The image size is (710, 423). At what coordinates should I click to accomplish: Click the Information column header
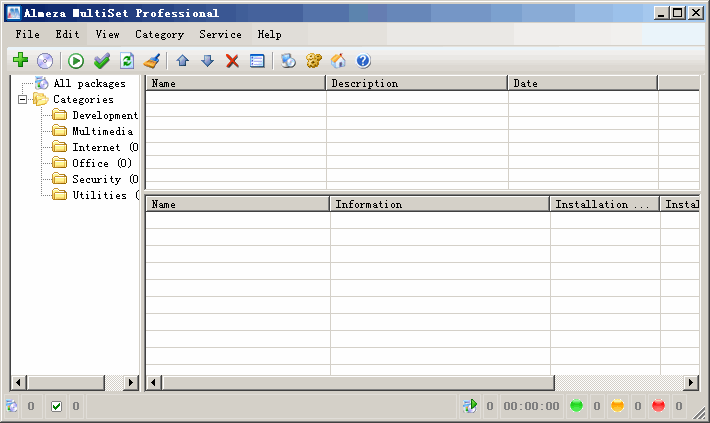[x=439, y=204]
